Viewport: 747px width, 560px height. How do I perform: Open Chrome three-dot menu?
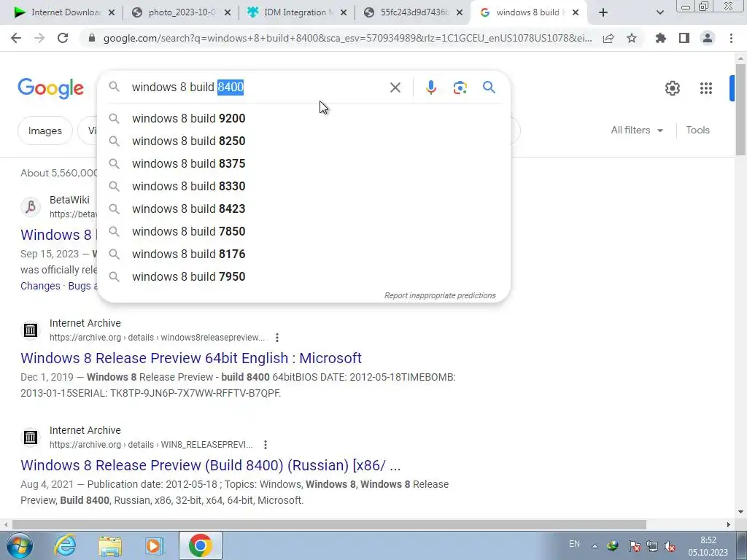731,38
